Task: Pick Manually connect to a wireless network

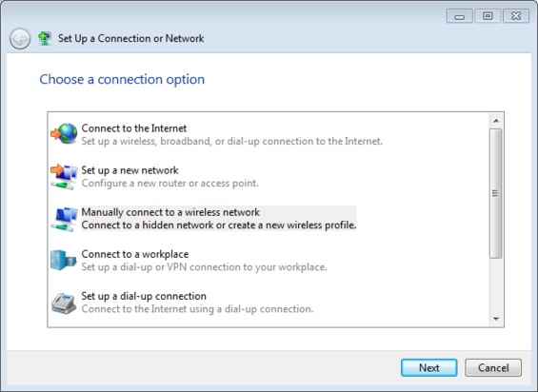Action: tap(170, 212)
